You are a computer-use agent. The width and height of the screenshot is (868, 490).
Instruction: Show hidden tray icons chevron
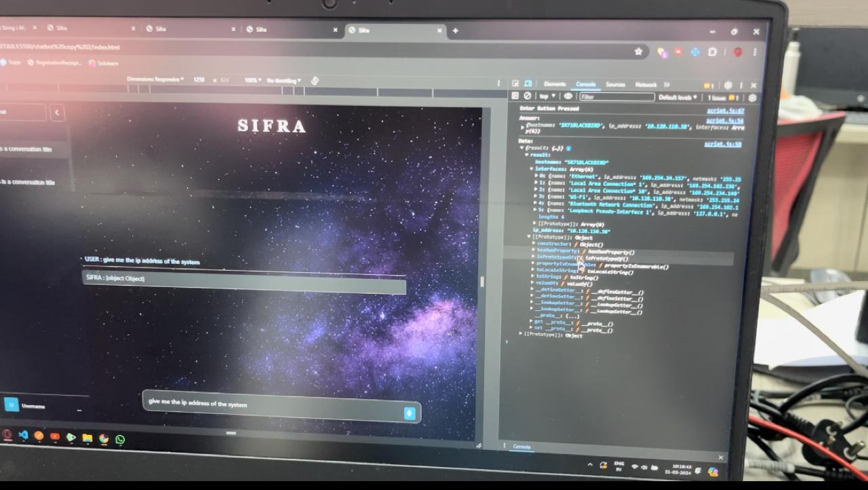590,465
